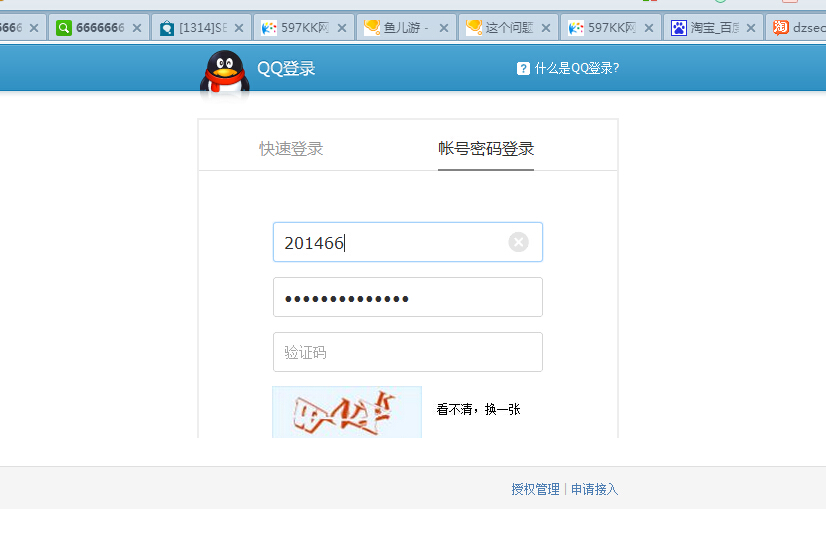The image size is (826, 548).
Task: Focus the password input field
Action: (x=408, y=297)
